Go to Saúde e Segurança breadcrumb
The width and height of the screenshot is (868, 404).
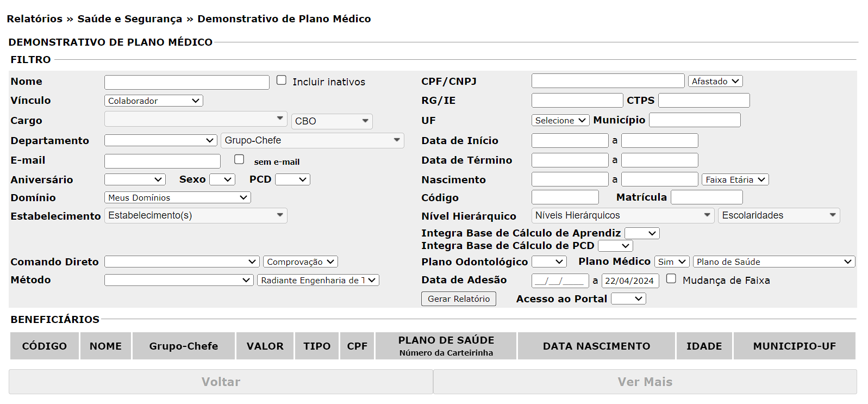pyautogui.click(x=130, y=18)
